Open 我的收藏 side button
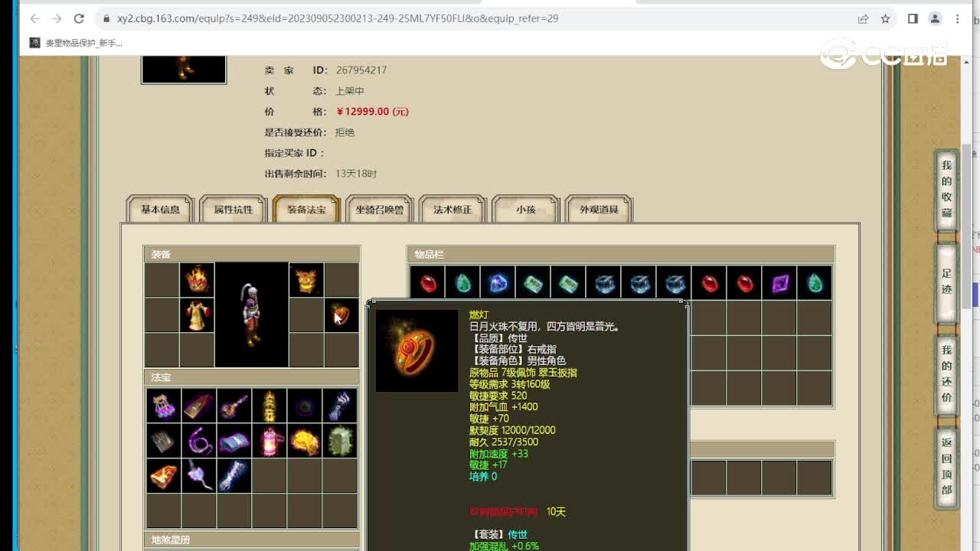Viewport: 980px width, 551px height. 947,189
